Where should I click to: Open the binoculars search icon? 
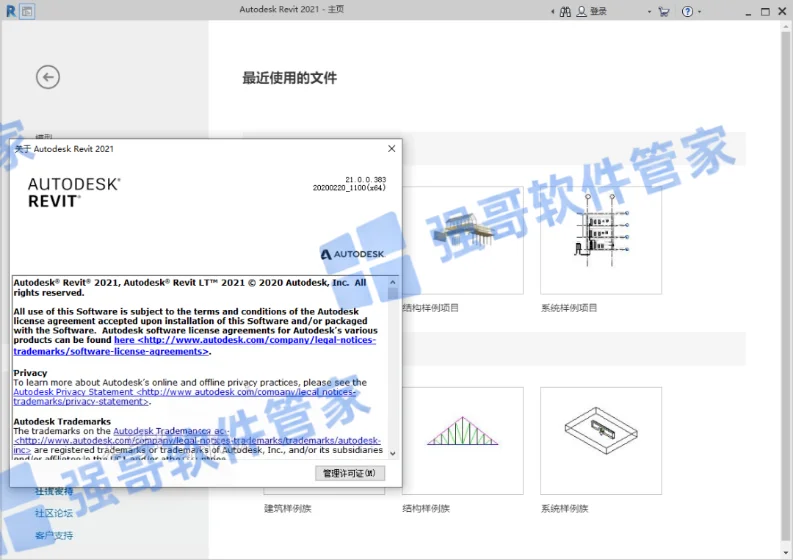[x=565, y=12]
